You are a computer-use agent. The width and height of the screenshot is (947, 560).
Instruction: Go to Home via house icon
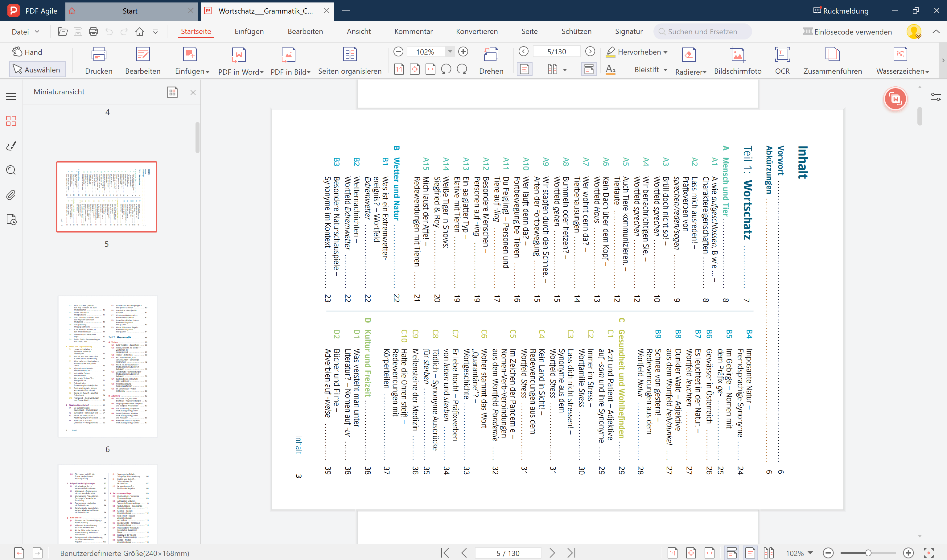coord(140,32)
